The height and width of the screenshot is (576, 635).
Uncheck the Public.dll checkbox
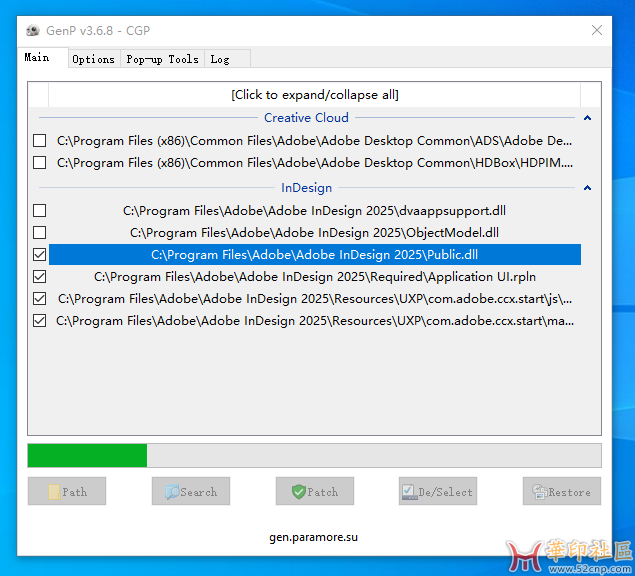click(x=40, y=254)
